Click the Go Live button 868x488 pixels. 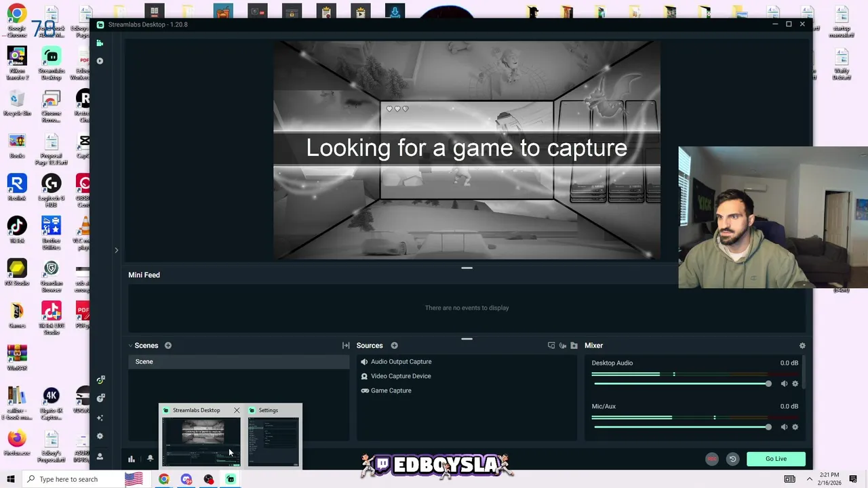(x=776, y=459)
